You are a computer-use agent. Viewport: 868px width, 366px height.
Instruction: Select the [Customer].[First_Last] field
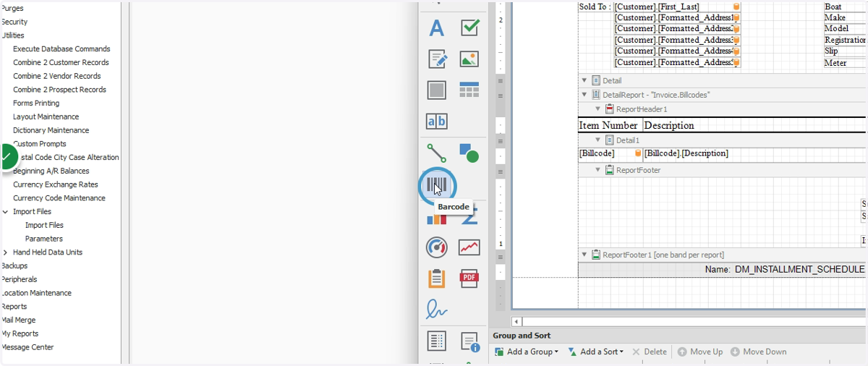677,7
